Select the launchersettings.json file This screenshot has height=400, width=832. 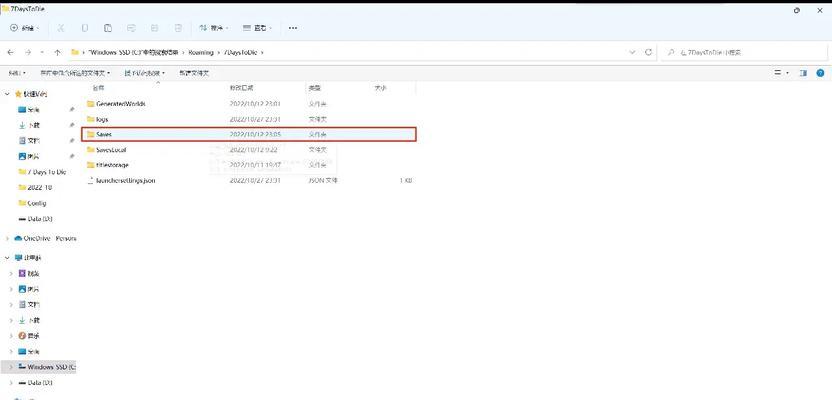tap(249, 180)
